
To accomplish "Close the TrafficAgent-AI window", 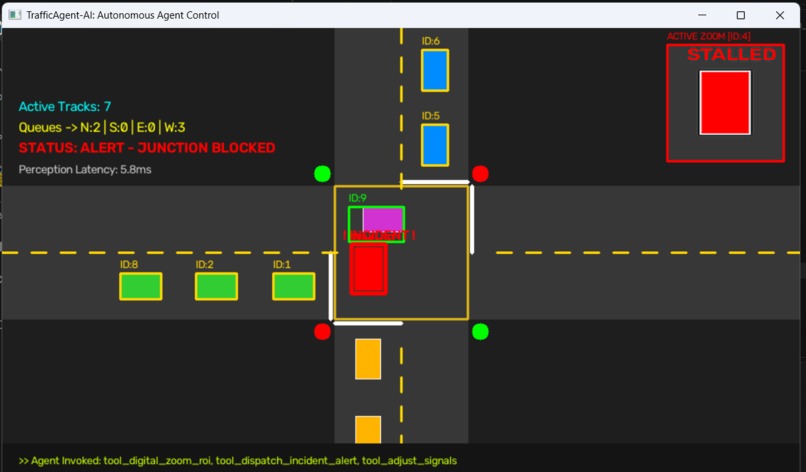I will point(780,15).
